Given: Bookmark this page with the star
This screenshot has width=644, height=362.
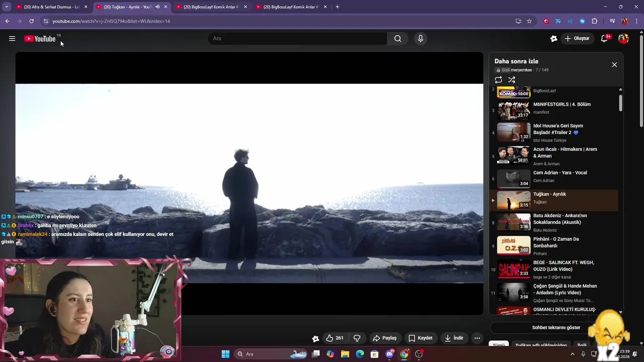Looking at the screenshot, I should tap(529, 21).
